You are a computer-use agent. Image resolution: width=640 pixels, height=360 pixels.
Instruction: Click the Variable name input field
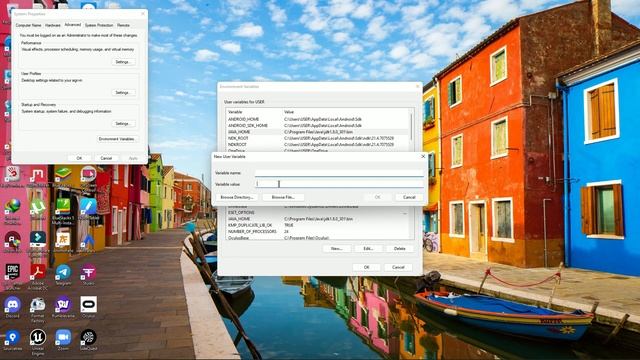coord(339,173)
